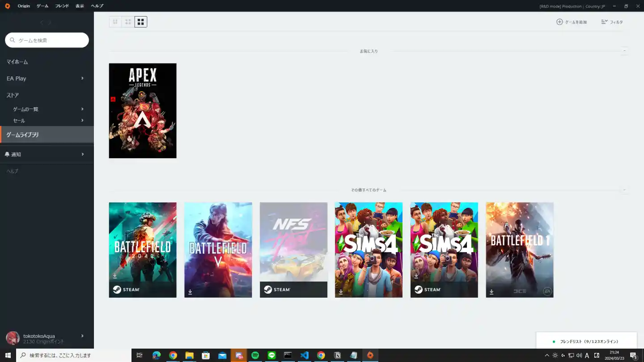Expand the EA Play submenu chevron
This screenshot has width=644, height=362.
[82, 78]
